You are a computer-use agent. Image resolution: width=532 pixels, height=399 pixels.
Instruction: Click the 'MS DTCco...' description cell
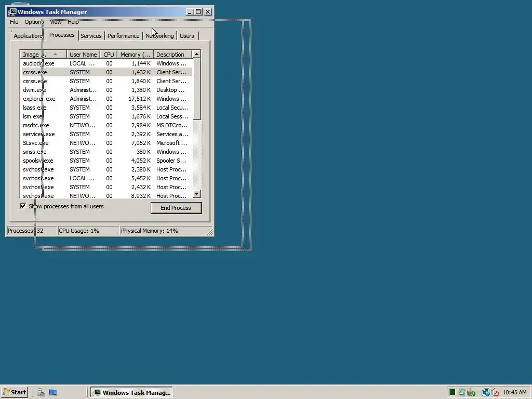(171, 125)
